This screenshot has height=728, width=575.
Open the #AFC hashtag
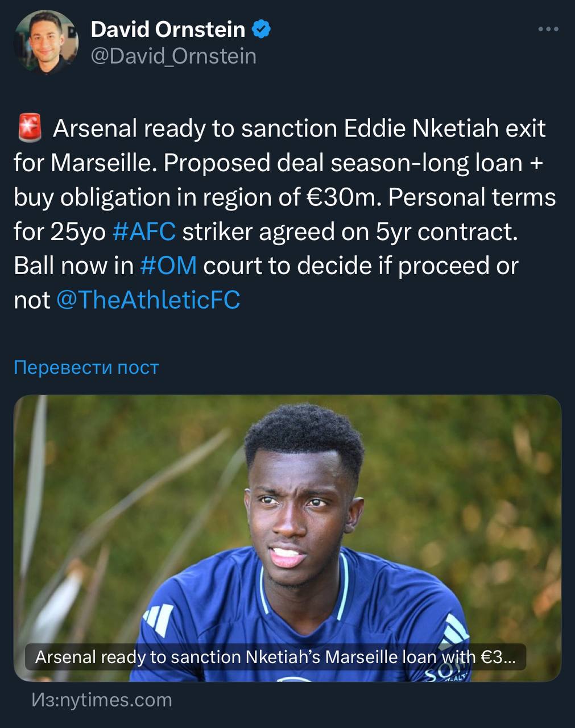144,231
